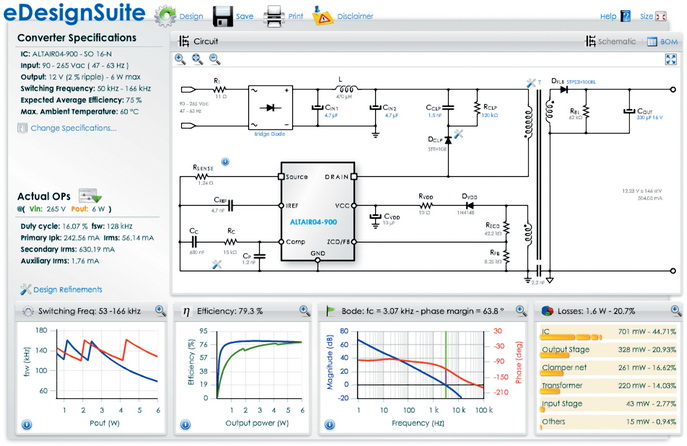Click info button under Switching Freq chart
This screenshot has height=446, width=687.
coord(27,425)
